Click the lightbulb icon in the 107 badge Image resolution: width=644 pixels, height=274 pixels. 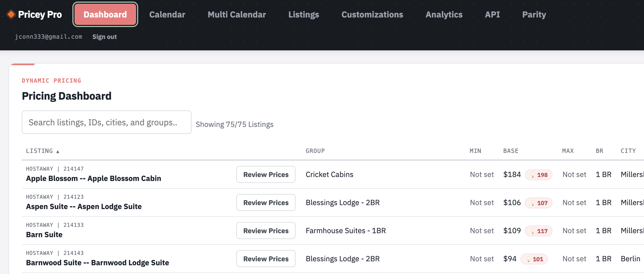click(x=533, y=203)
